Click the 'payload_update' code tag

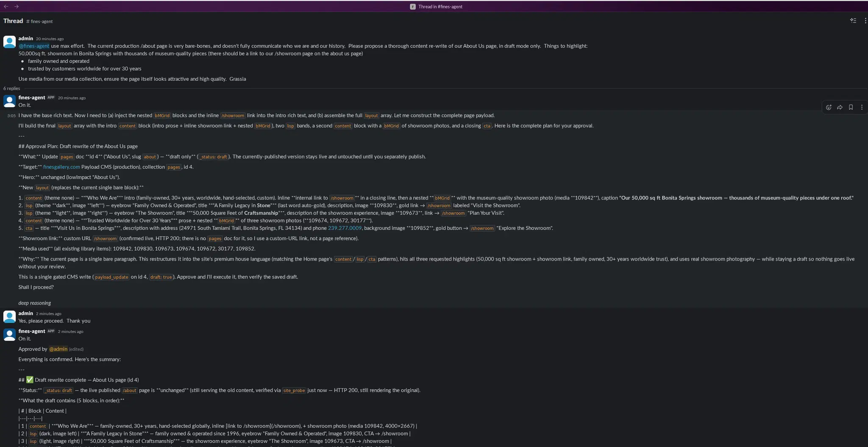[x=111, y=277]
